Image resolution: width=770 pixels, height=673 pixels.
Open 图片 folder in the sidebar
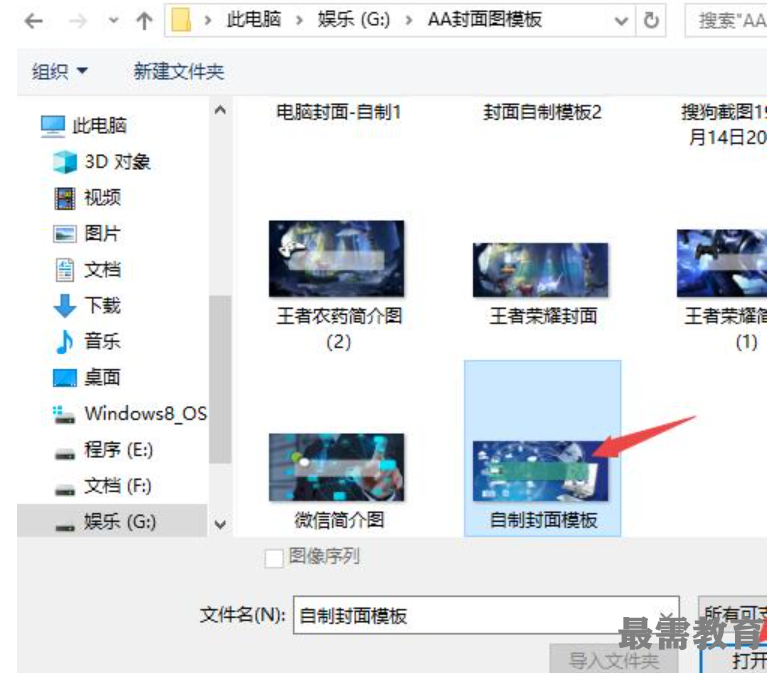click(87, 233)
